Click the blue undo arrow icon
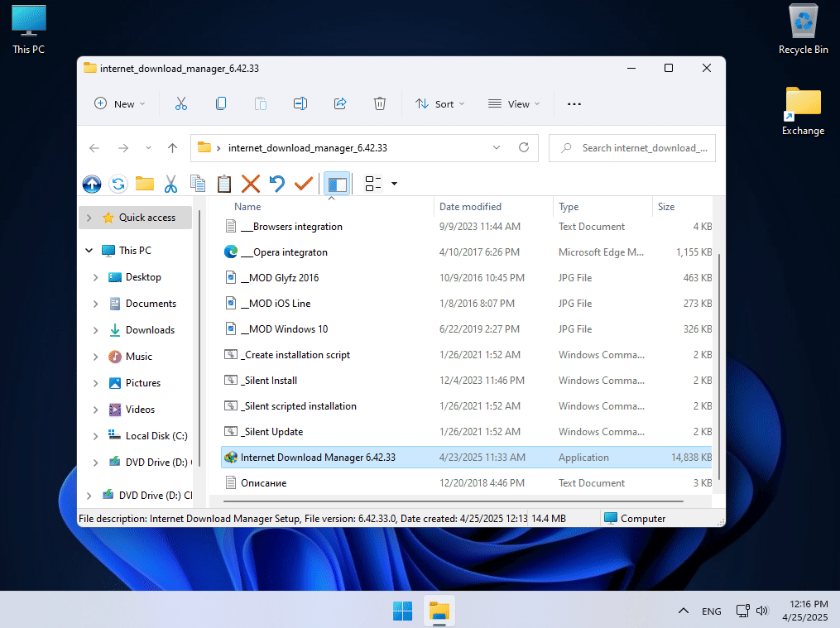 [277, 185]
